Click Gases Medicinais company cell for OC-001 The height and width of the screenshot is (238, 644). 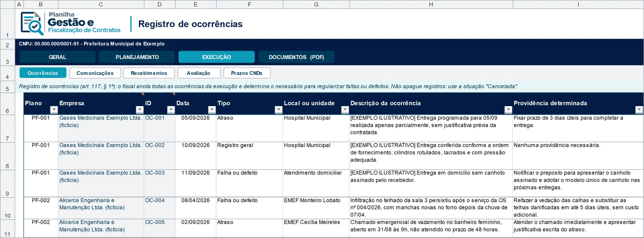click(101, 128)
